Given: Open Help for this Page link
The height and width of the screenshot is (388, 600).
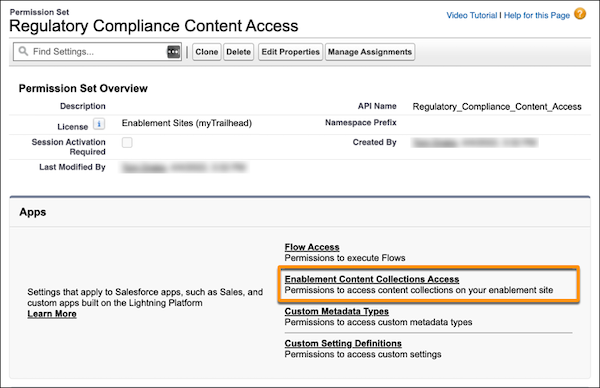Looking at the screenshot, I should [x=537, y=15].
